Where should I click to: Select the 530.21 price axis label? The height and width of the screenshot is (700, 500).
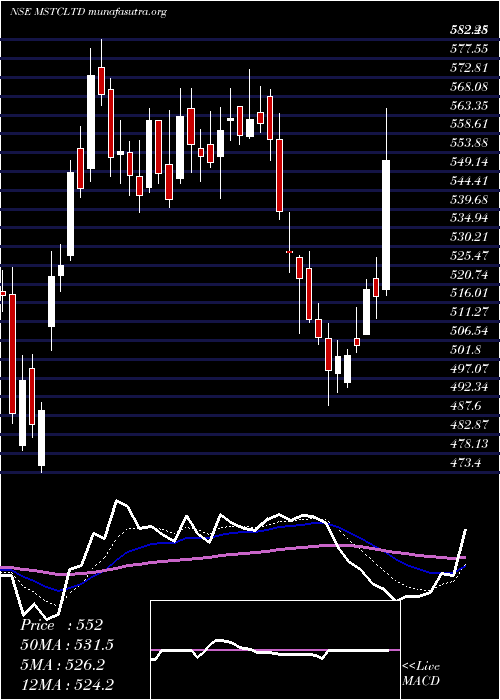[x=468, y=237]
